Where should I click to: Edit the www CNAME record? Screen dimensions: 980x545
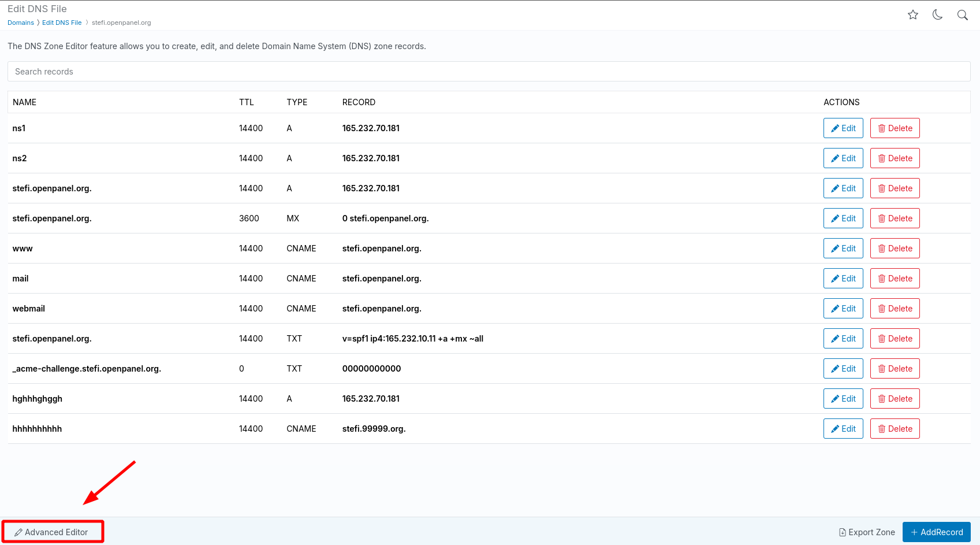[843, 249]
